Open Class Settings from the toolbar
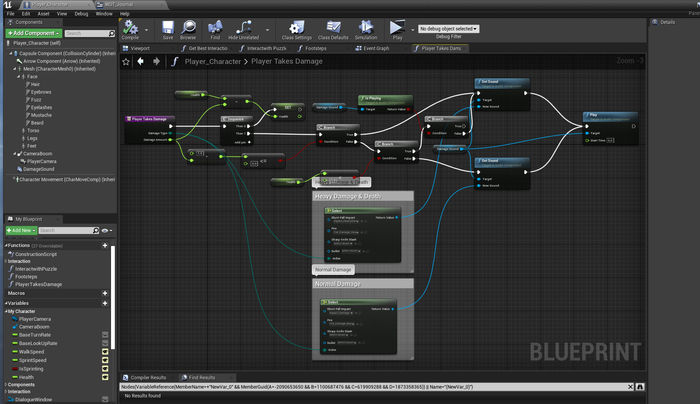 [x=297, y=28]
